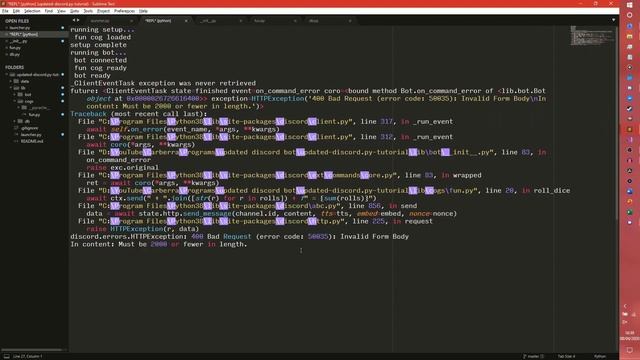640x360 pixels.
Task: Click the taskbar clock and date
Action: pyautogui.click(x=630, y=336)
